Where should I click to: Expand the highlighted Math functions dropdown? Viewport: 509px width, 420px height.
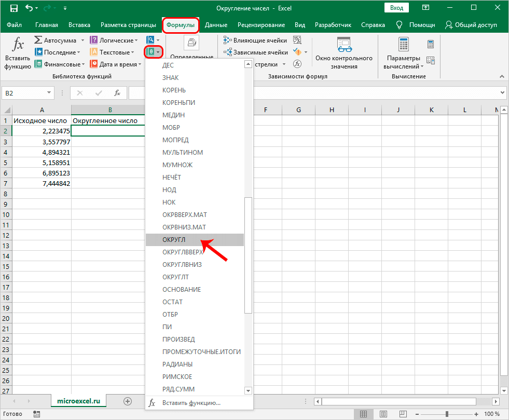[x=154, y=51]
